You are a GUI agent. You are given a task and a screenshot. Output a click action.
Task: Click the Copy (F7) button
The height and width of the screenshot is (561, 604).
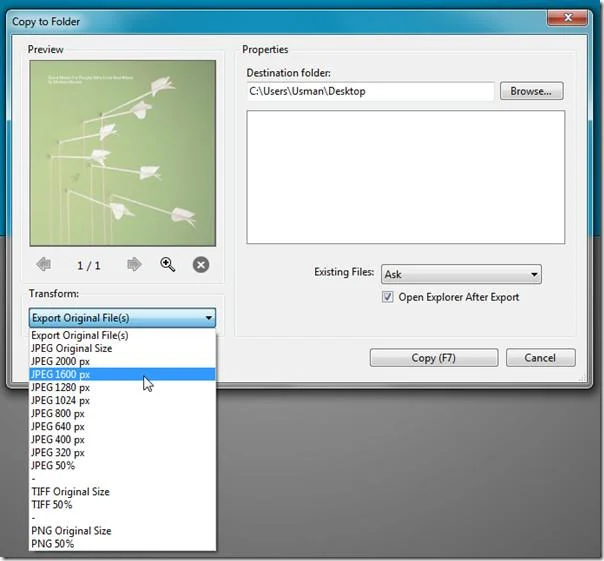point(434,358)
